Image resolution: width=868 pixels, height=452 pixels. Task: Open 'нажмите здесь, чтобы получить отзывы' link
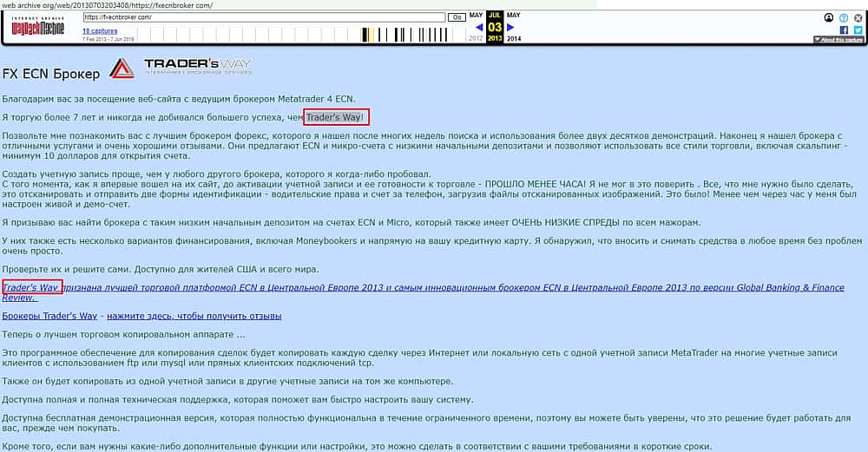click(194, 316)
